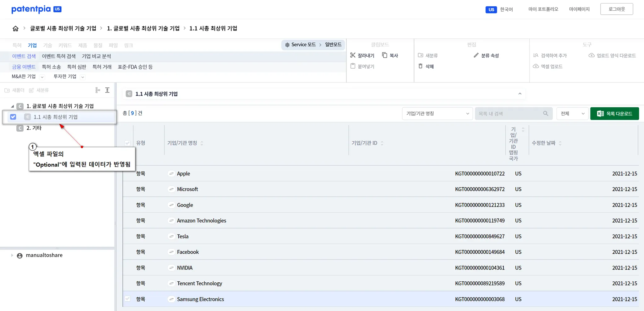
Task: Open breadcrumb link 글로벌 시총 최상위 기술 기업
Action: (x=63, y=28)
